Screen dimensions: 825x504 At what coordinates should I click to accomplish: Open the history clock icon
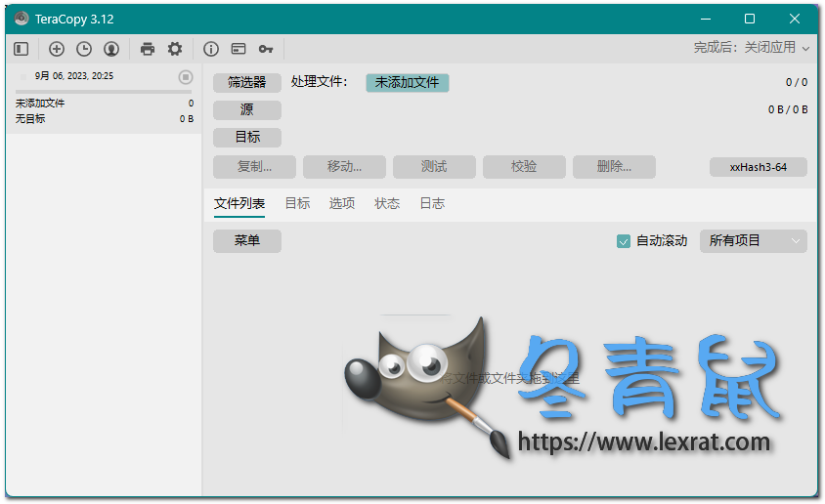[84, 49]
